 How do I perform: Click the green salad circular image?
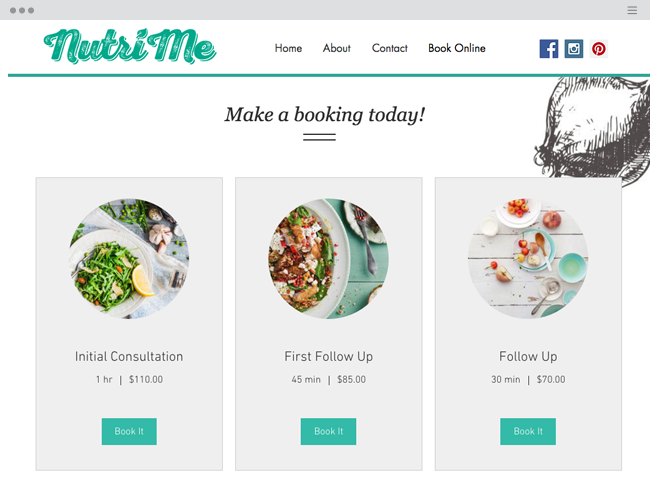point(129,258)
